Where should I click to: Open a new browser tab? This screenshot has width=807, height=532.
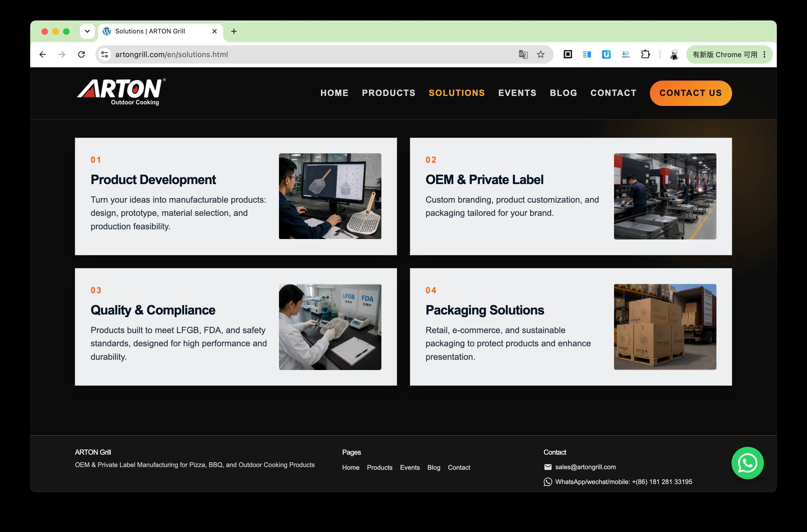point(234,31)
